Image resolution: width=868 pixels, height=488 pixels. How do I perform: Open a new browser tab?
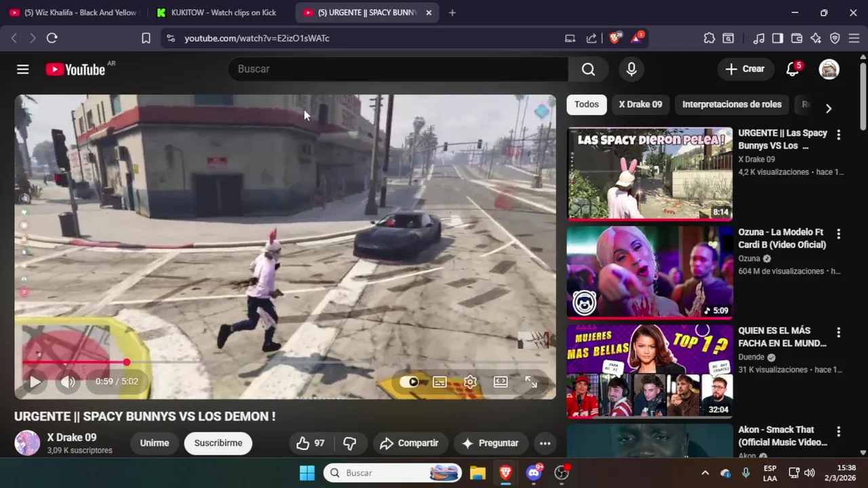452,12
